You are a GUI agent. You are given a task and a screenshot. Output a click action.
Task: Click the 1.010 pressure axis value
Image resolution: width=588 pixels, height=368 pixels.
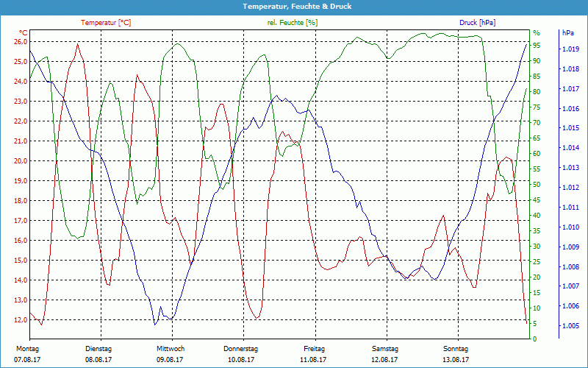(x=570, y=227)
